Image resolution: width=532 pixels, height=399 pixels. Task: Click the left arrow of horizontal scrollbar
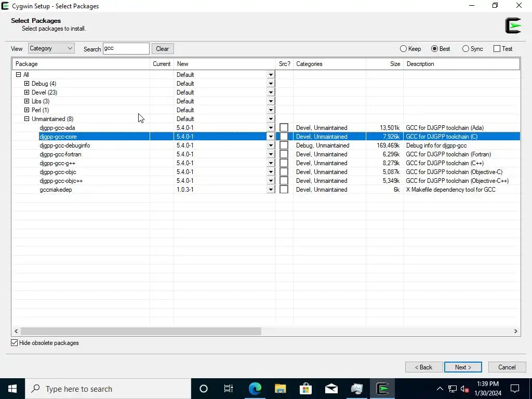coord(16,331)
